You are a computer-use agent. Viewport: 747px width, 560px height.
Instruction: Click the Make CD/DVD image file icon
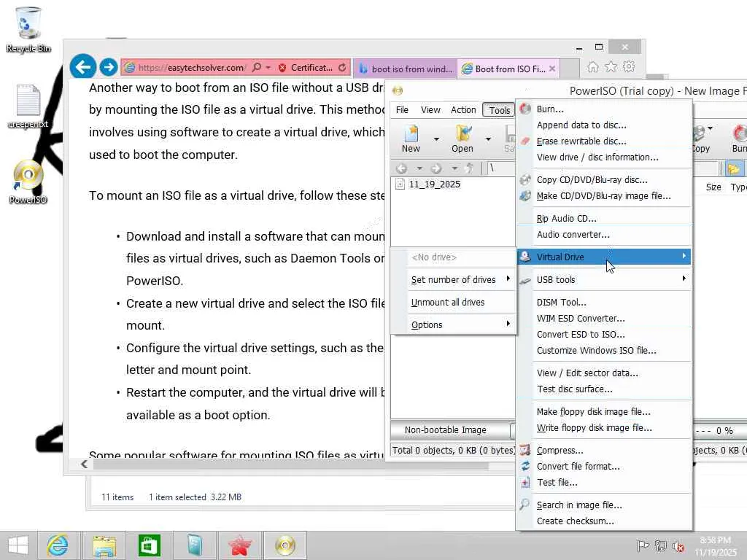pos(525,195)
